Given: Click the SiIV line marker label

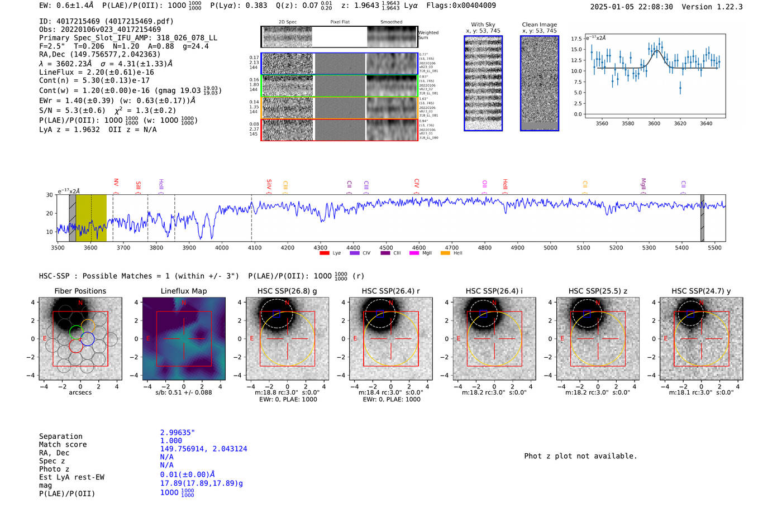Looking at the screenshot, I should pyautogui.click(x=269, y=184).
